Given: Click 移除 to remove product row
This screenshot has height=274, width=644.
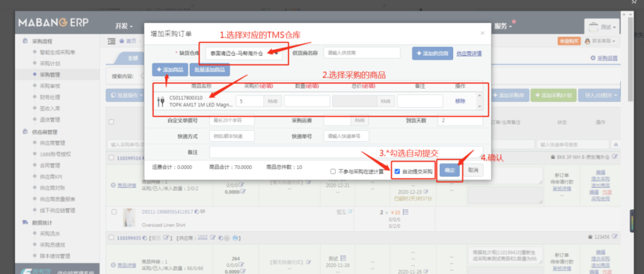Looking at the screenshot, I should [x=460, y=101].
